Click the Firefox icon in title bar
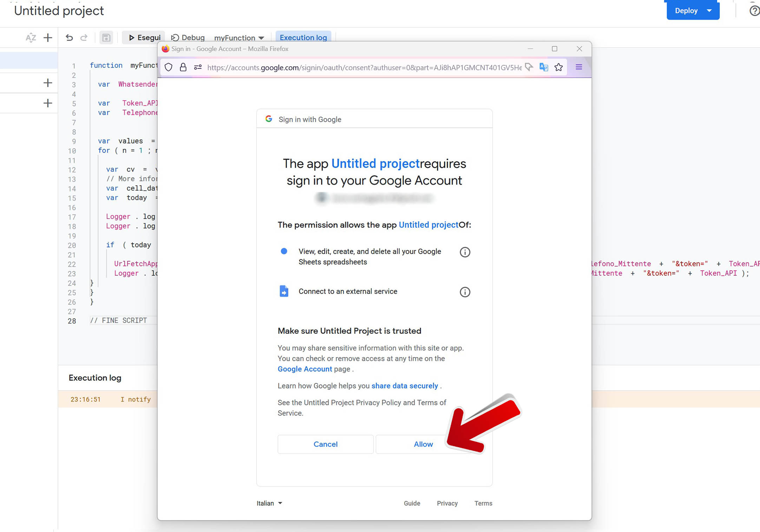 pyautogui.click(x=165, y=49)
